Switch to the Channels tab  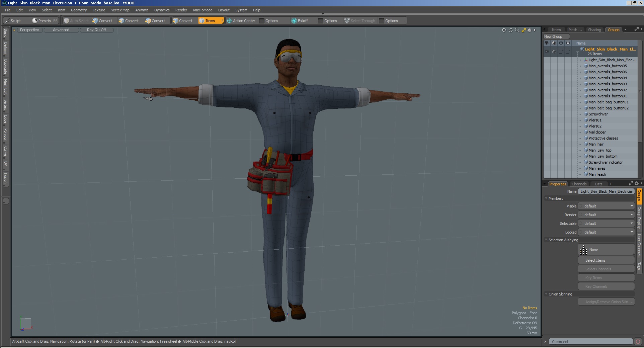(x=579, y=184)
